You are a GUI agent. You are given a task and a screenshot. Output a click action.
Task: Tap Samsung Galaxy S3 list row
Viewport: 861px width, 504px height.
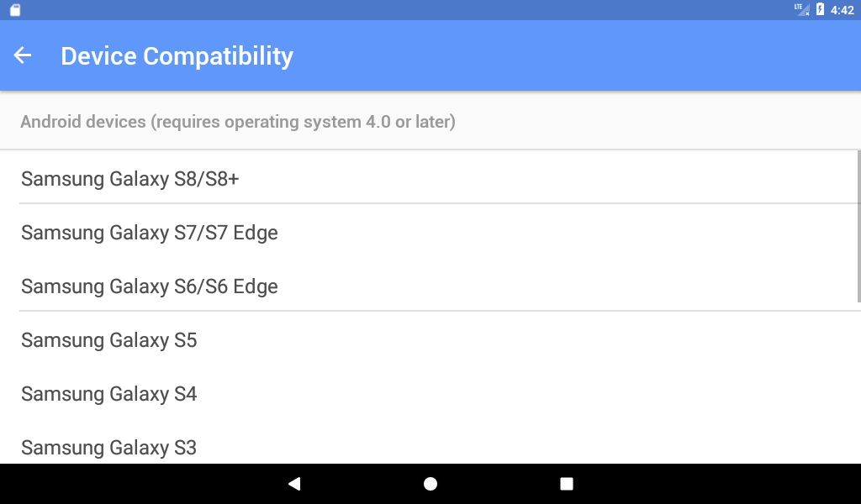(x=109, y=447)
